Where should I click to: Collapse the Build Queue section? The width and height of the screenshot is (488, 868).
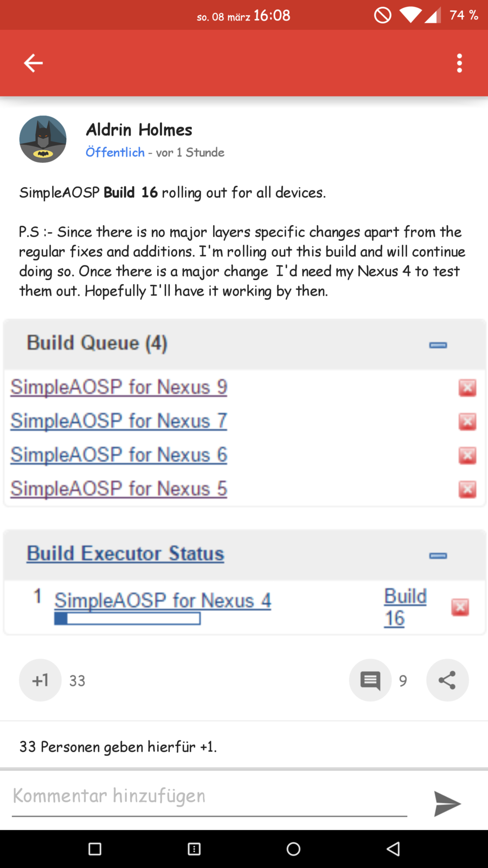point(438,345)
